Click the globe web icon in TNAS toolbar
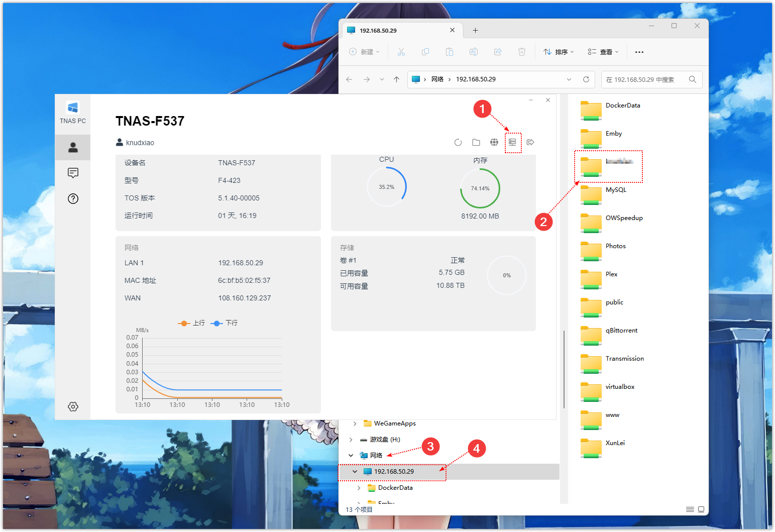 (x=494, y=142)
